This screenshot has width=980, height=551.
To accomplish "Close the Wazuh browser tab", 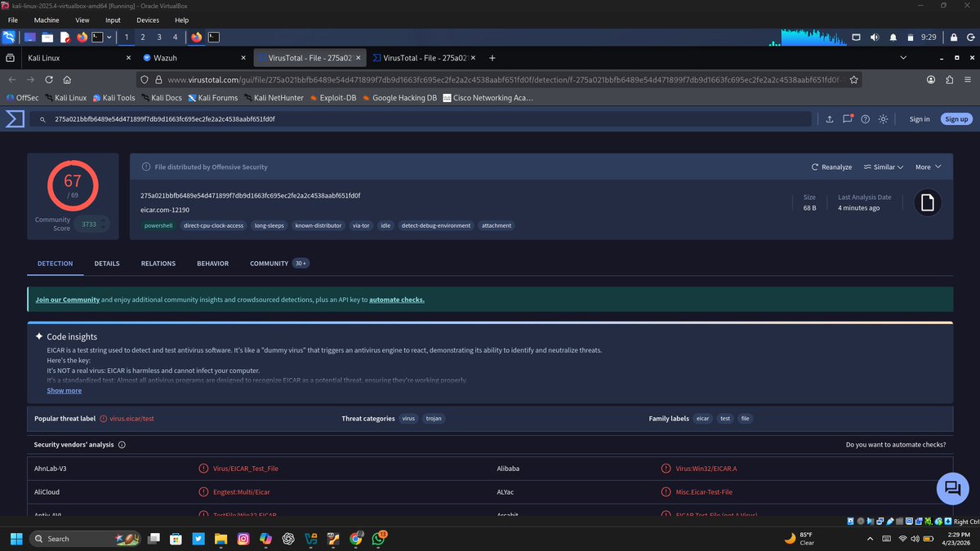I will [x=243, y=58].
